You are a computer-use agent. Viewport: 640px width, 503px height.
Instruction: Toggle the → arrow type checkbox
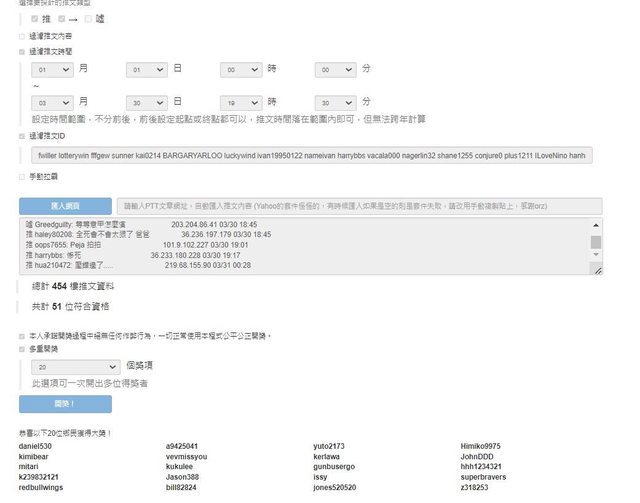[x=62, y=19]
